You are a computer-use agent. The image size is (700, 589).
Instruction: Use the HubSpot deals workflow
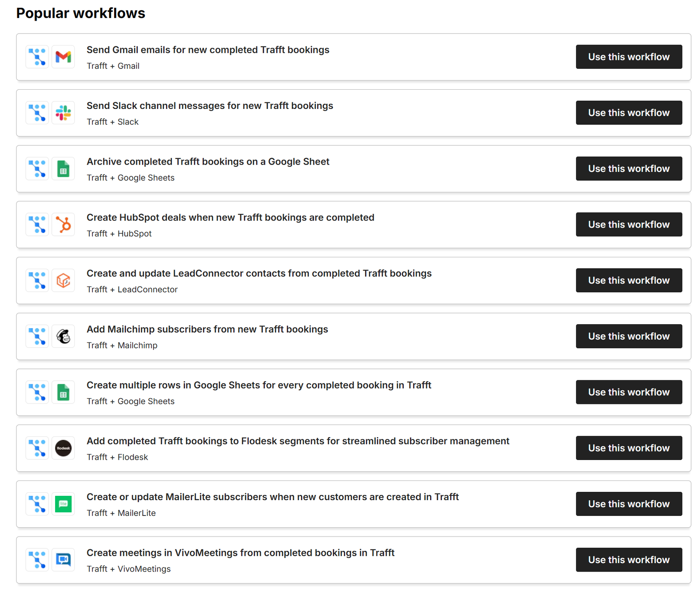pyautogui.click(x=628, y=224)
